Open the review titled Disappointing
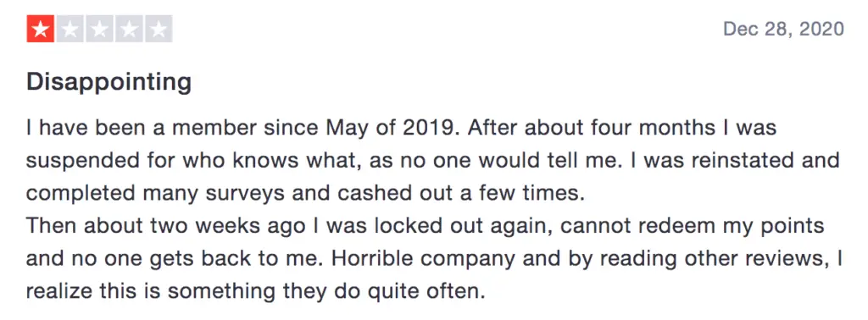The height and width of the screenshot is (320, 868). (x=109, y=83)
